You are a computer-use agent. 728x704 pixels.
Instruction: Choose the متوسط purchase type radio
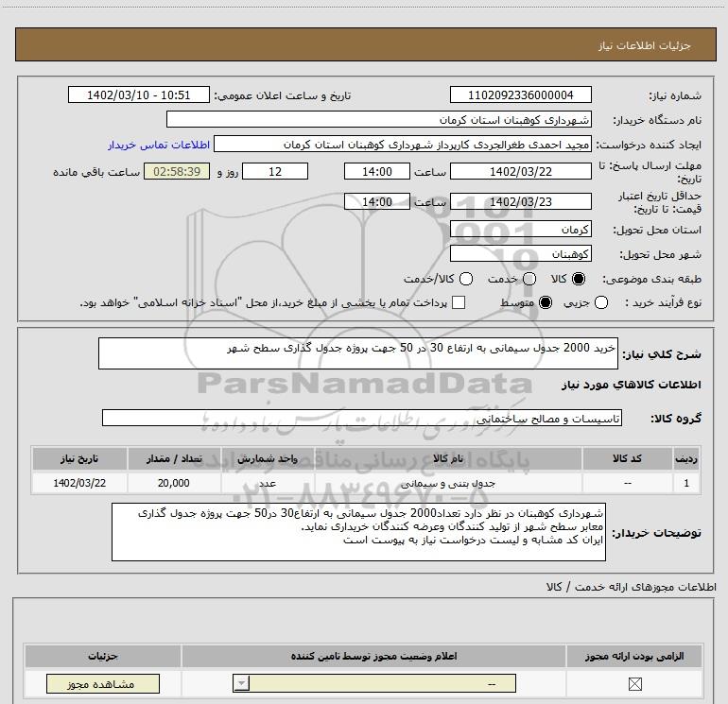click(x=546, y=302)
